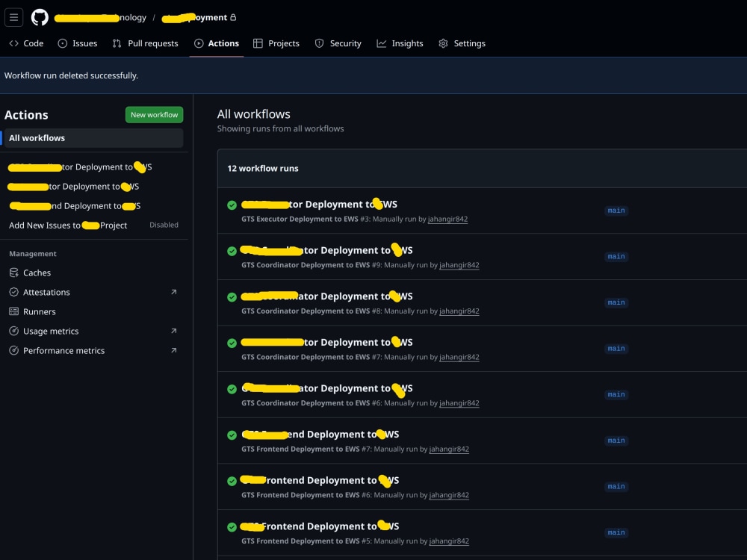Click success status icon of Frontend #5 run
The image size is (747, 560).
[232, 528]
